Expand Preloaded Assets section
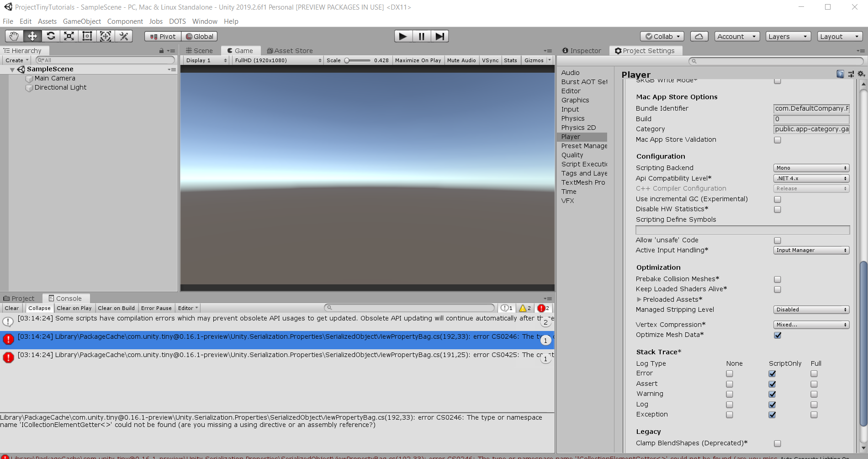The height and width of the screenshot is (459, 868). tap(639, 299)
